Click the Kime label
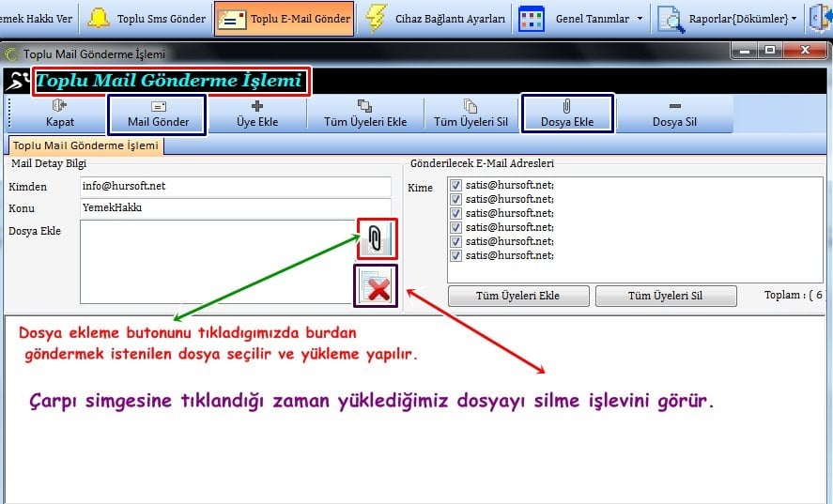 (420, 188)
